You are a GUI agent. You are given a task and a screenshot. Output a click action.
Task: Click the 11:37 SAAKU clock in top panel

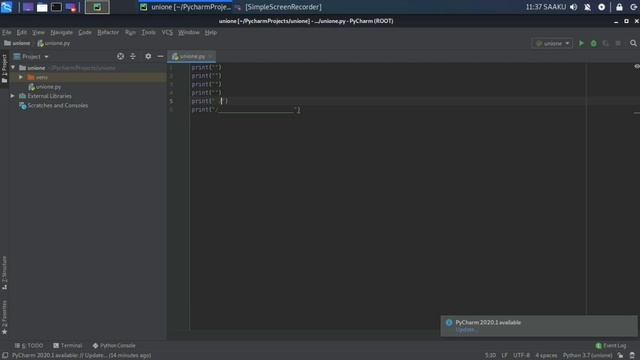click(x=546, y=7)
